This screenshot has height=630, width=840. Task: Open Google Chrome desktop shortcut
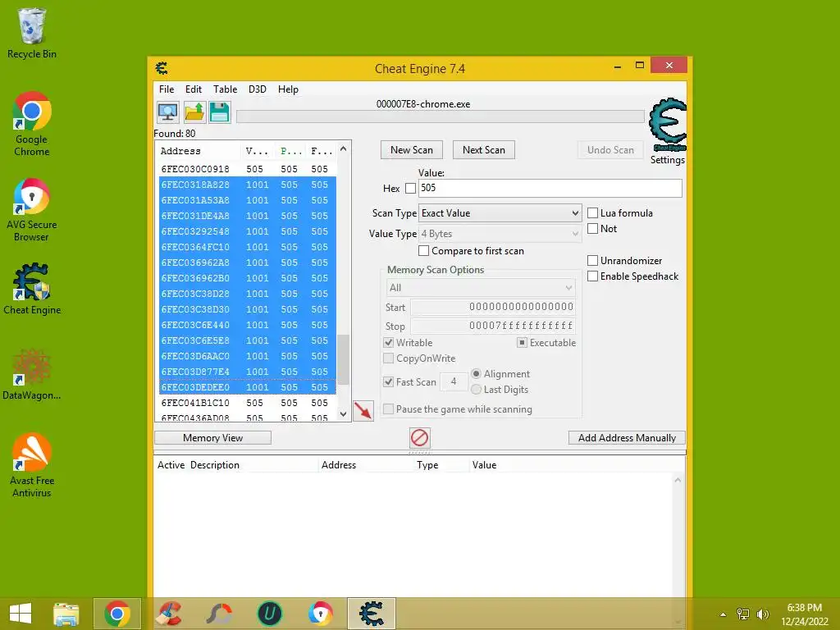coord(32,125)
